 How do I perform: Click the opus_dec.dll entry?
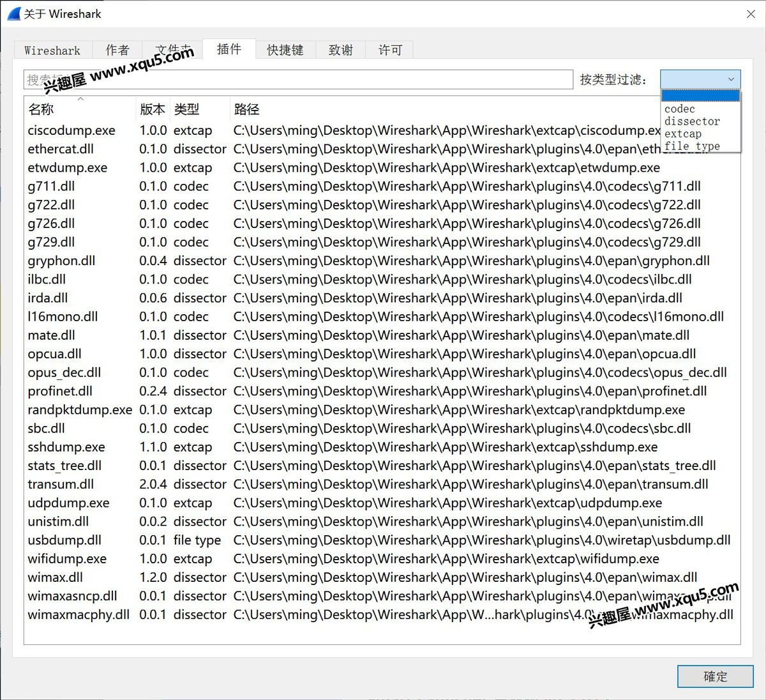(x=64, y=372)
